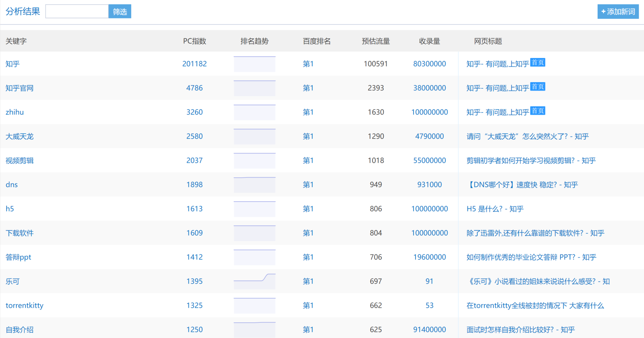
Task: Click PC指数 value 3260
Action: tap(194, 112)
